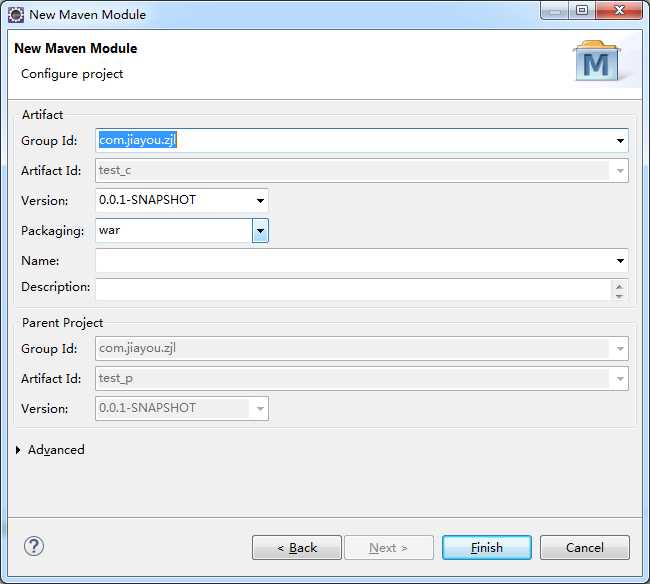650x584 pixels.
Task: Close the New Maven Module dialog
Action: pos(619,10)
